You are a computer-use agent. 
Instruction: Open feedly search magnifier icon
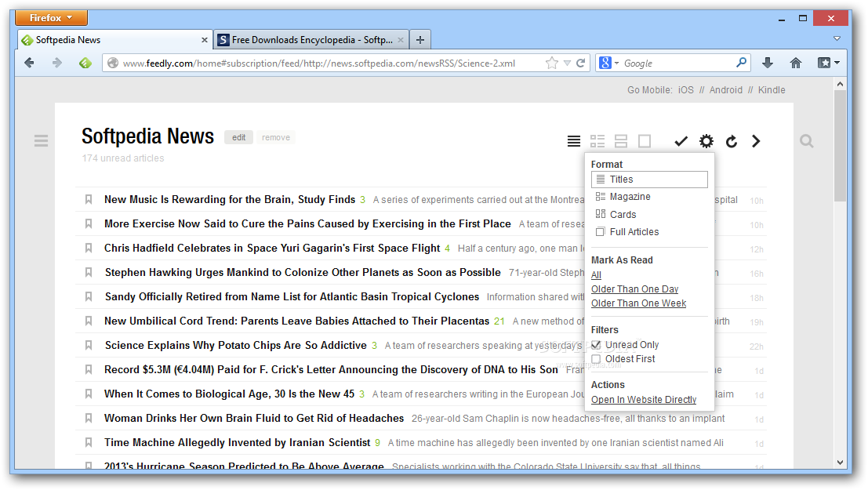point(807,141)
